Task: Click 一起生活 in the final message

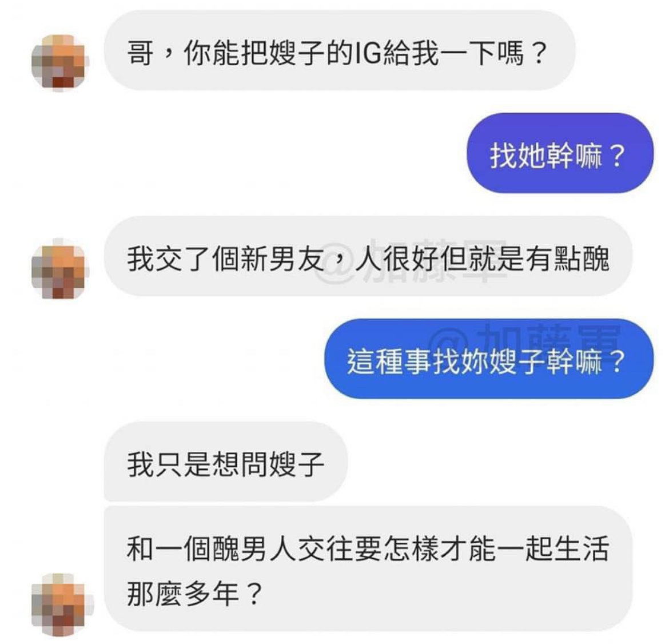Action: (553, 549)
